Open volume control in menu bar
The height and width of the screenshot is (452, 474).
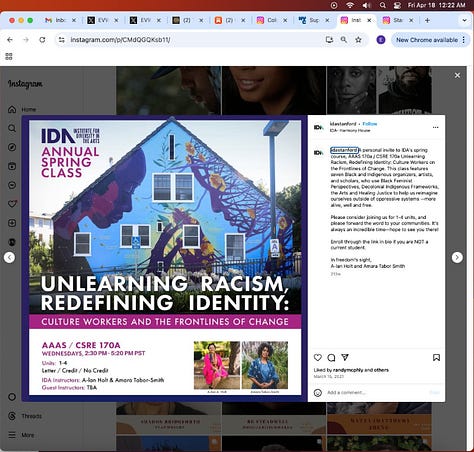(x=366, y=5)
